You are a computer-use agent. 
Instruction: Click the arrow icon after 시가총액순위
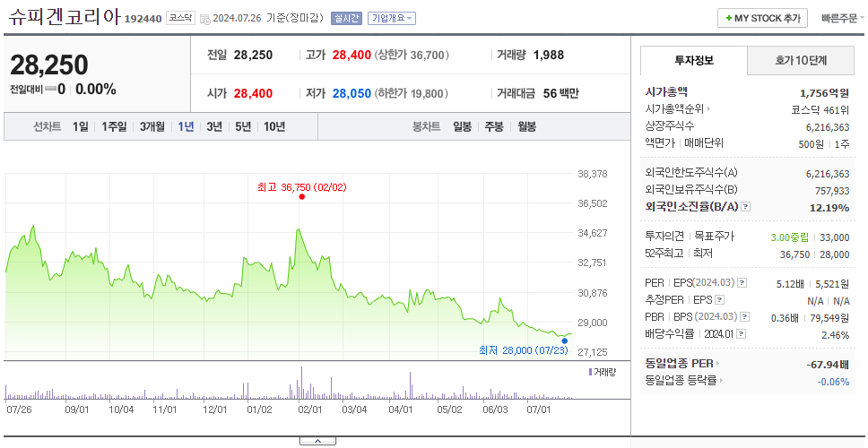point(709,109)
